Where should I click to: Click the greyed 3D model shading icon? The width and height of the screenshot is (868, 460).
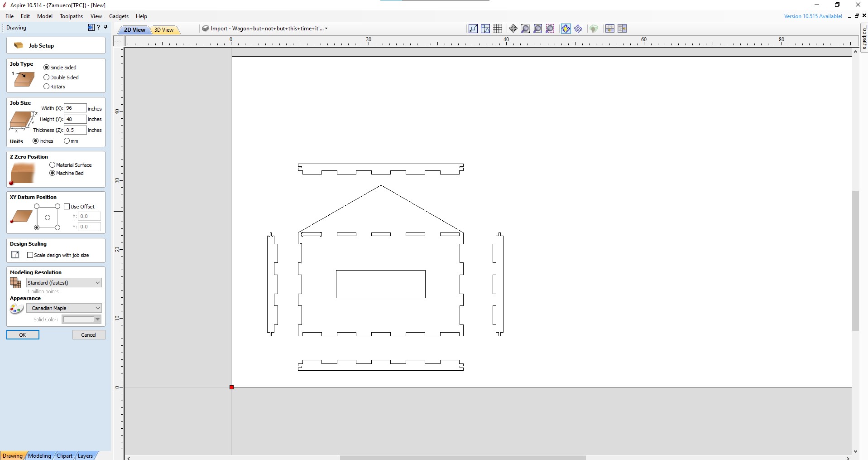click(x=594, y=29)
